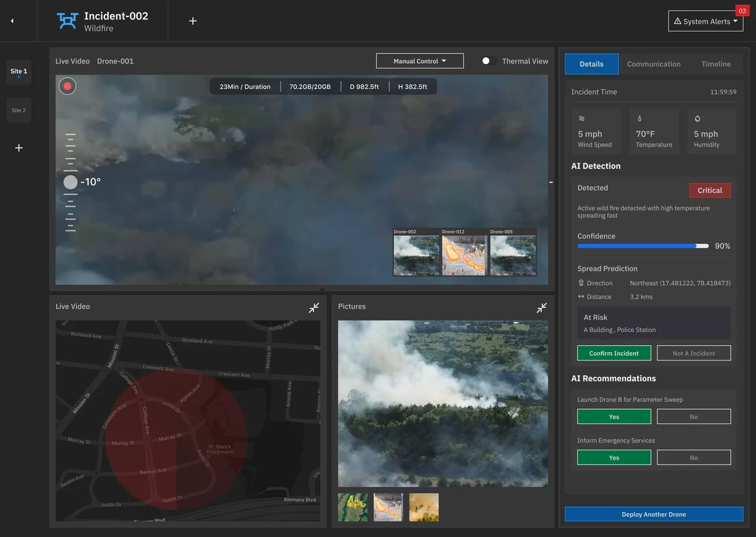
Task: Click Confirm Incident button
Action: point(614,353)
